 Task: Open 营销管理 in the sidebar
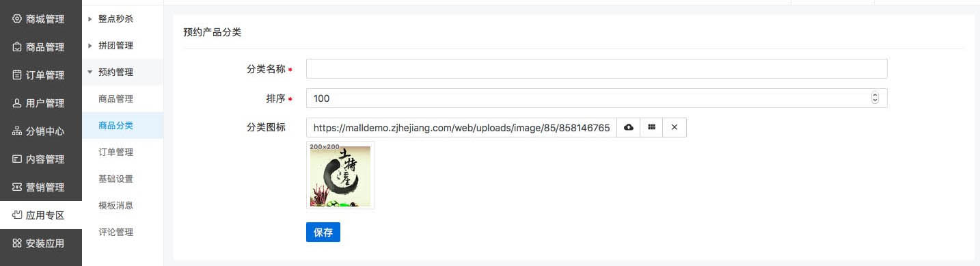pos(41,187)
